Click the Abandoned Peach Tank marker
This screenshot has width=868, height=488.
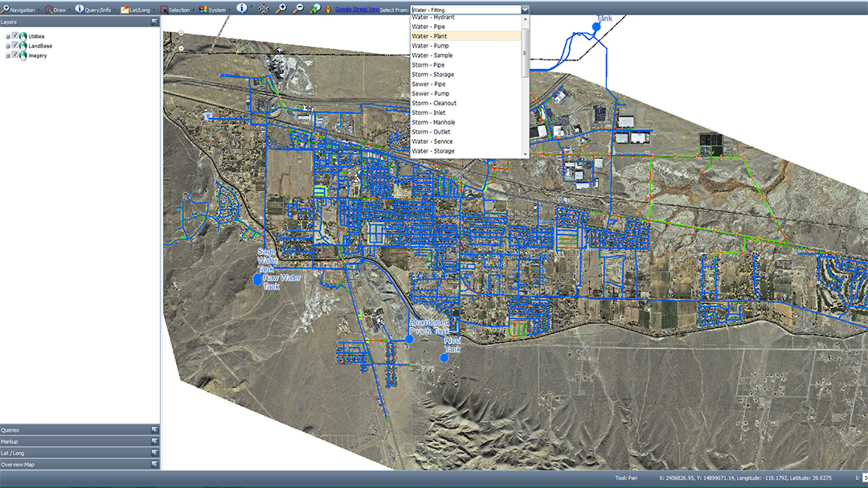click(410, 339)
